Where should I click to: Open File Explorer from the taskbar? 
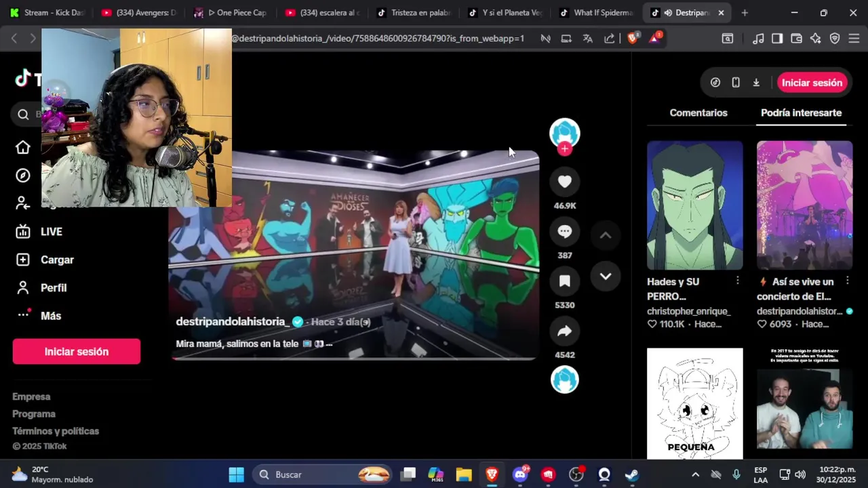click(464, 474)
